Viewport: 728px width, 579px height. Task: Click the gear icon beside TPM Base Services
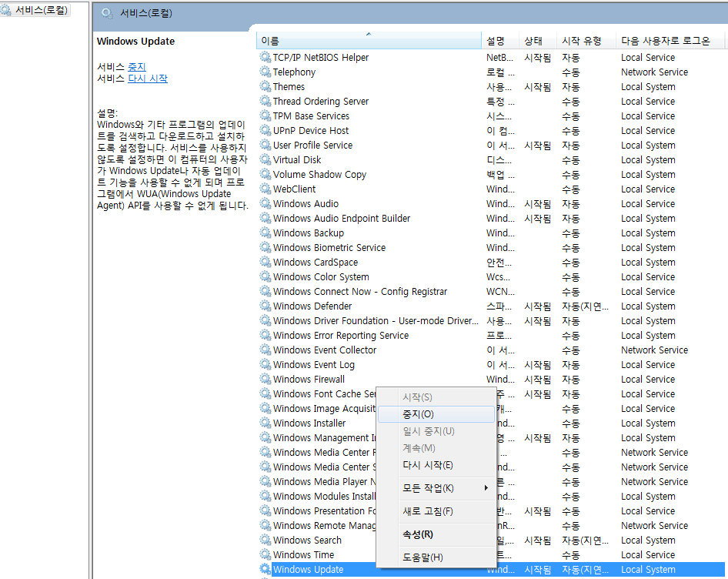(265, 115)
